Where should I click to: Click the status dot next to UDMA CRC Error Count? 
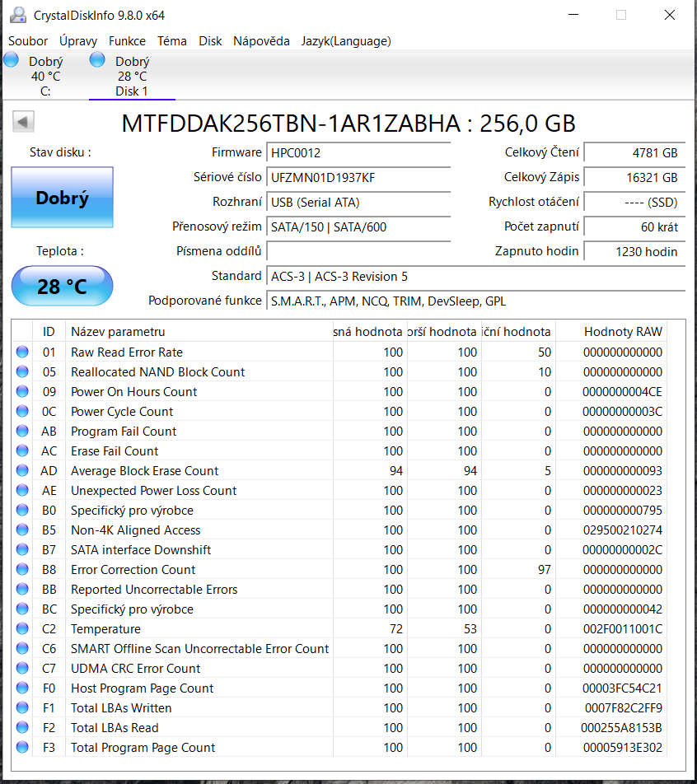click(x=21, y=668)
